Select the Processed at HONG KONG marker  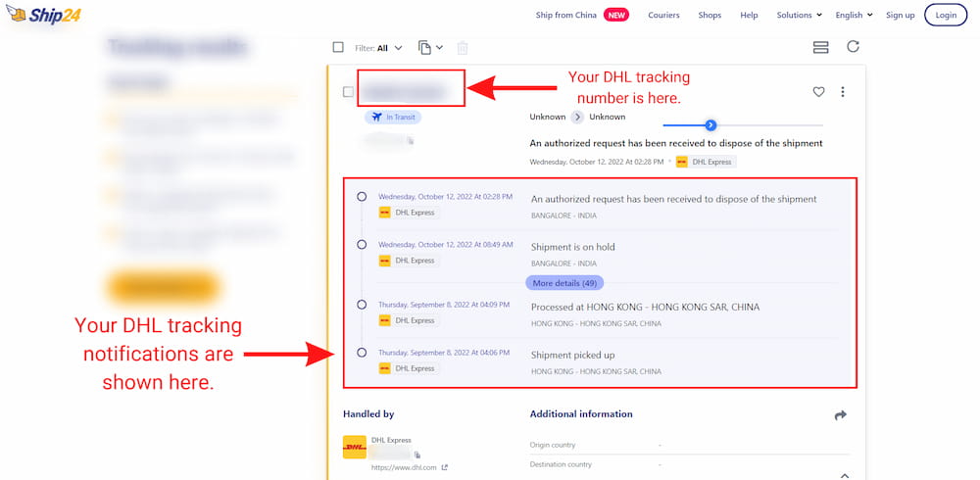click(362, 305)
